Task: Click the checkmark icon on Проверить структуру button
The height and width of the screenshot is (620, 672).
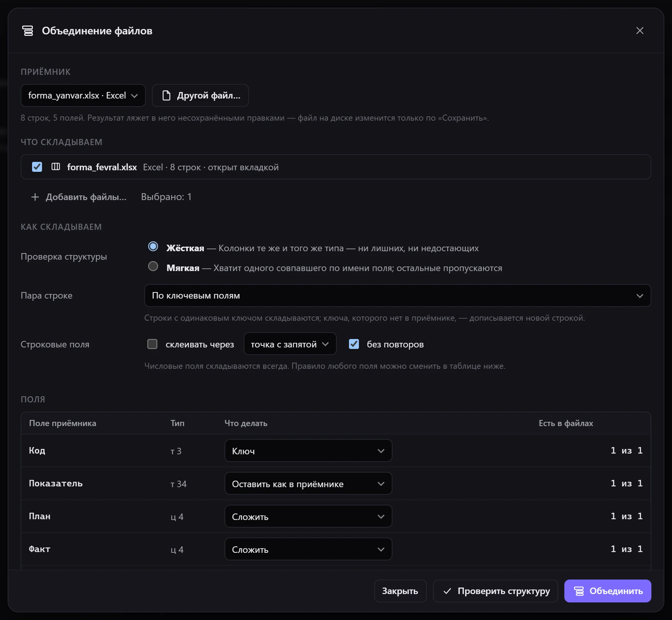Action: pos(447,591)
